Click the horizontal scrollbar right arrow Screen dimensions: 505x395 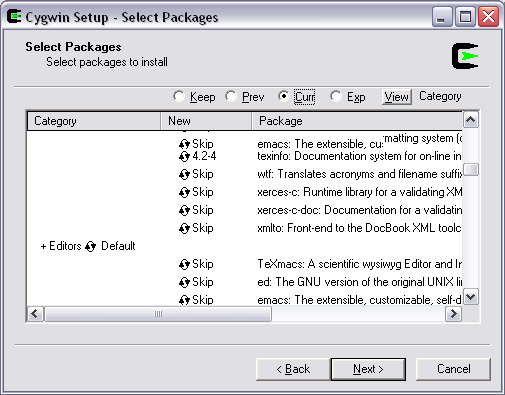tap(454, 314)
